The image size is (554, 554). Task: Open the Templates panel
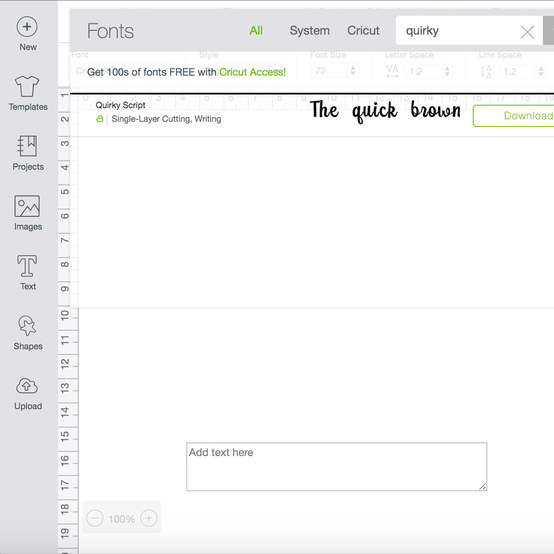tap(28, 93)
